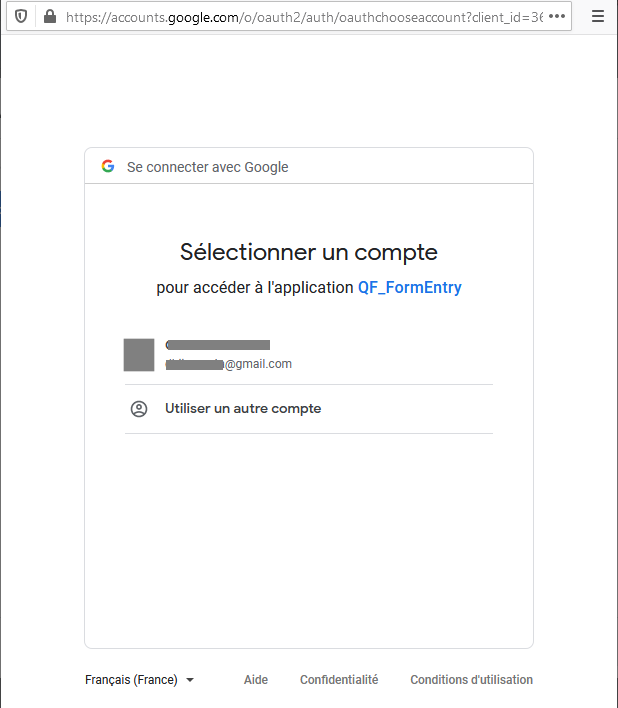This screenshot has height=708, width=618.
Task: Click person icon beside another account option
Action: click(x=139, y=409)
